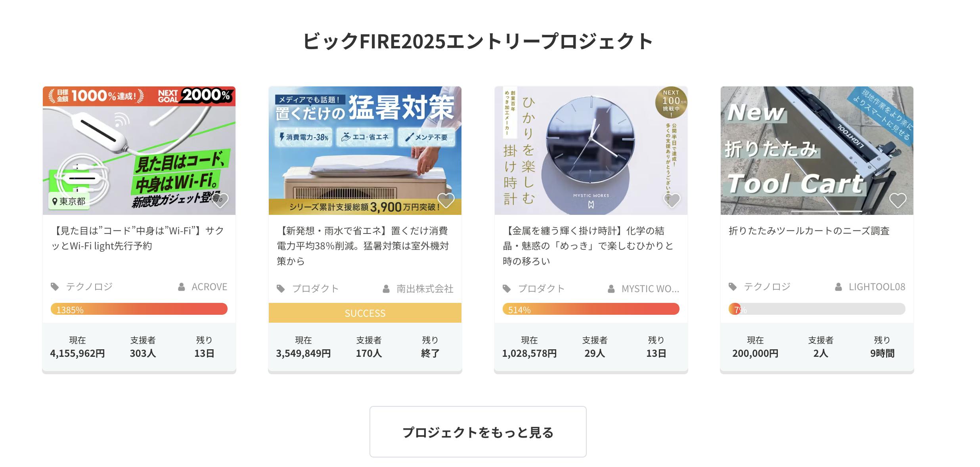Screen dimensions: 980x467
Task: Click the user icon next to ACROVE
Action: (x=182, y=287)
